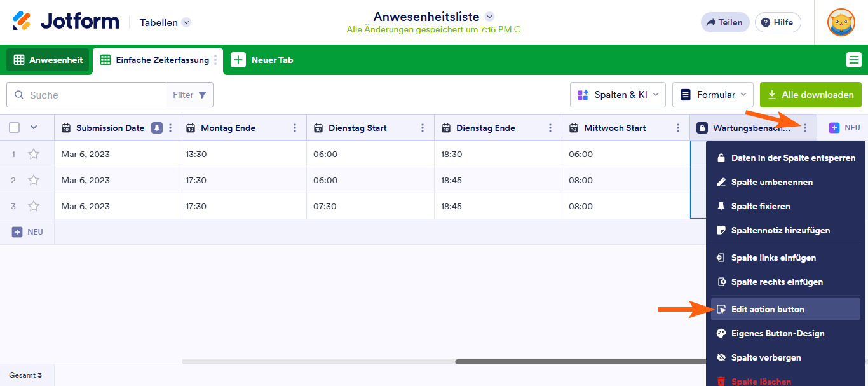Image resolution: width=868 pixels, height=386 pixels.
Task: Choose Eigenes Button-Design menu item
Action: [785, 333]
